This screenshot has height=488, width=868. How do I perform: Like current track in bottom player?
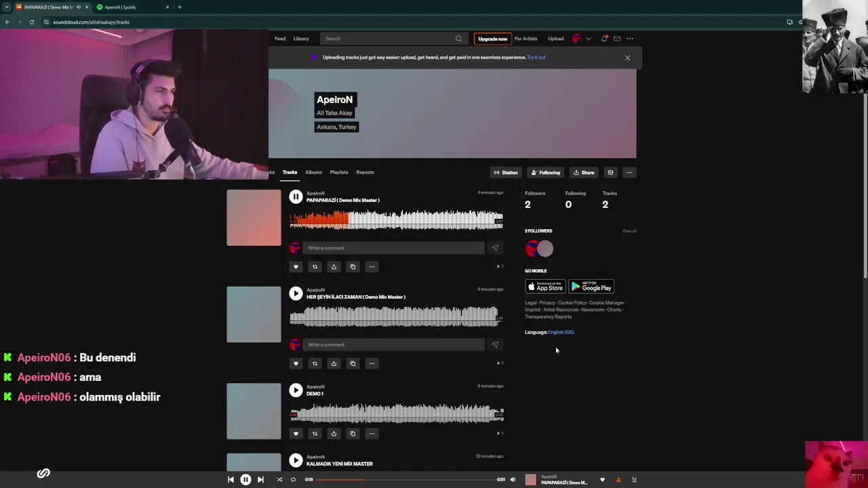click(x=602, y=480)
